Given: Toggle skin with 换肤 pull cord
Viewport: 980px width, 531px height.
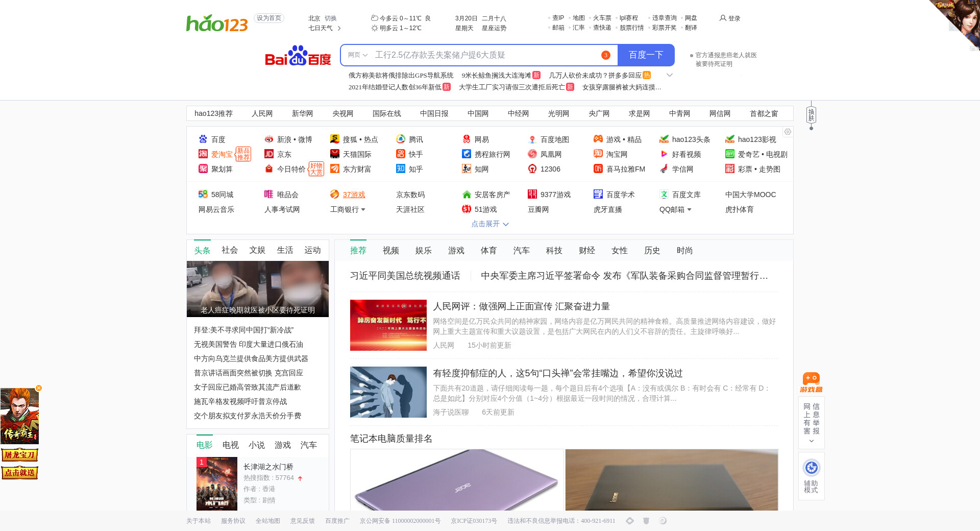Looking at the screenshot, I should tap(811, 115).
